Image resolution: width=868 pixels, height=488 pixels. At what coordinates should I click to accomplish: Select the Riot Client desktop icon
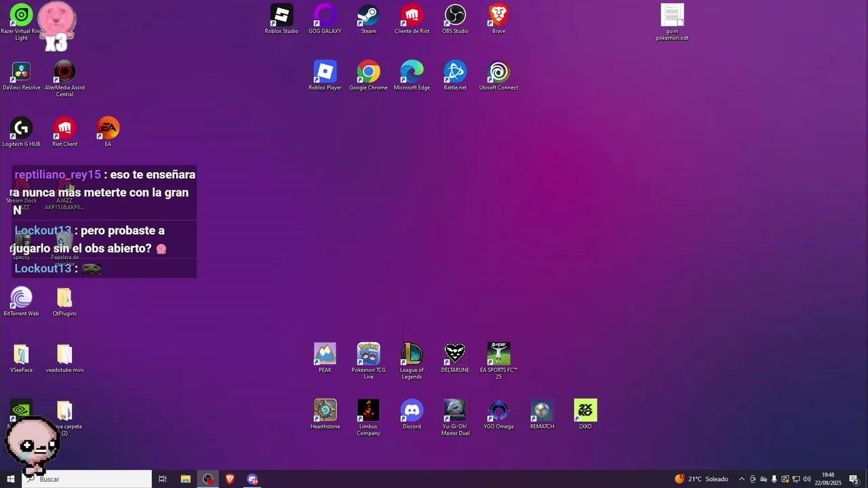[64, 132]
